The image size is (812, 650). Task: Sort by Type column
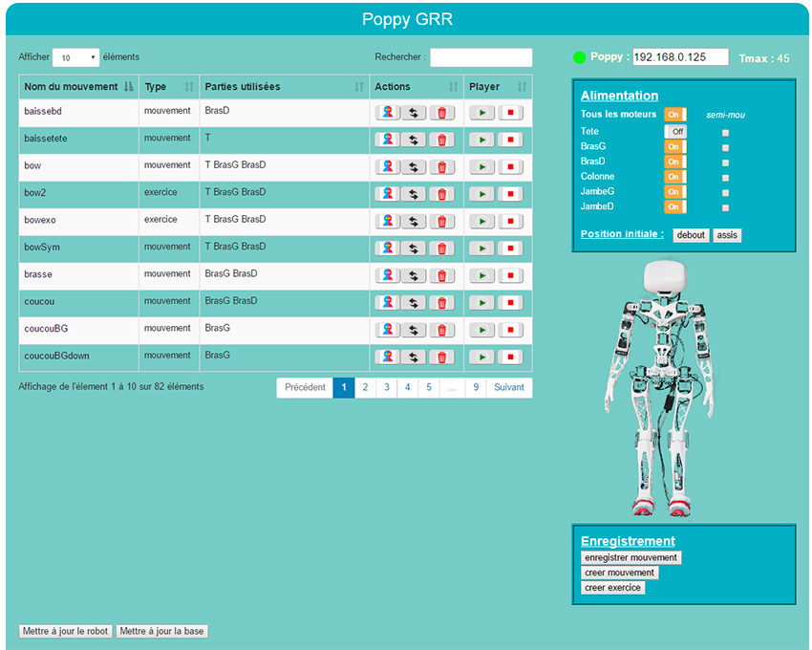point(169,87)
